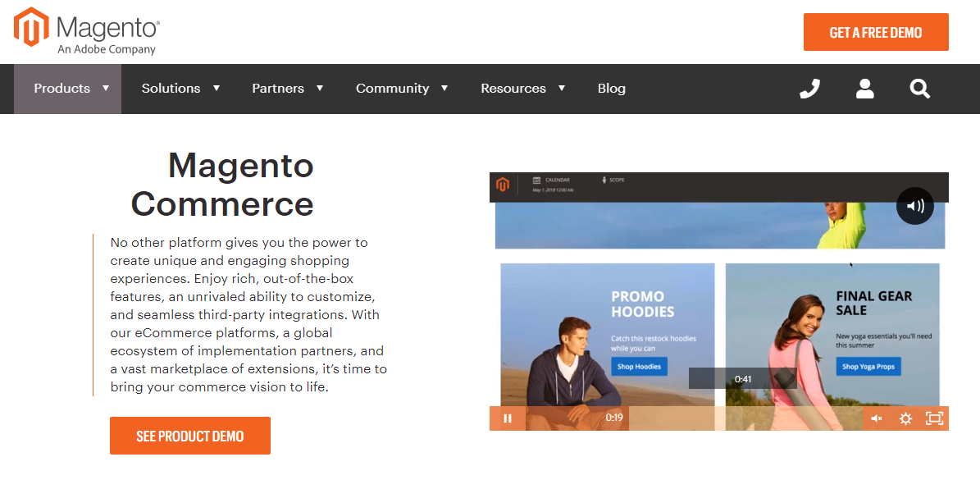Go to the Blog page
This screenshot has width=980, height=489.
[611, 89]
